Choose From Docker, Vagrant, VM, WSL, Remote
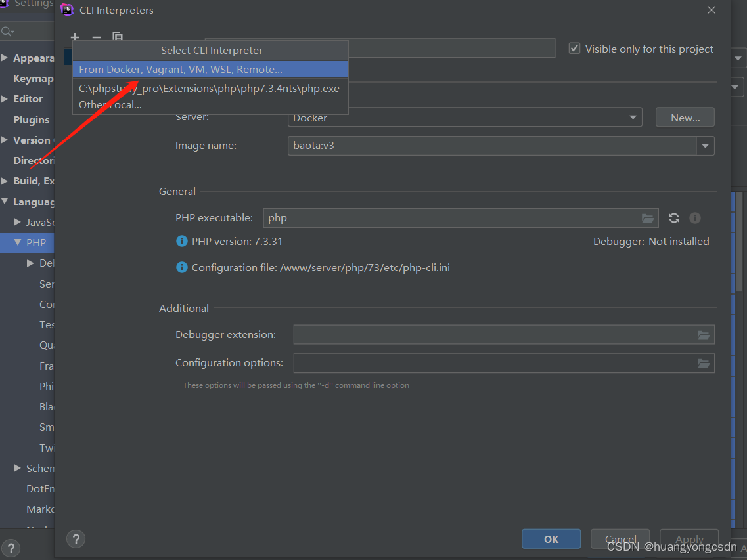This screenshot has height=560, width=747. [210, 70]
